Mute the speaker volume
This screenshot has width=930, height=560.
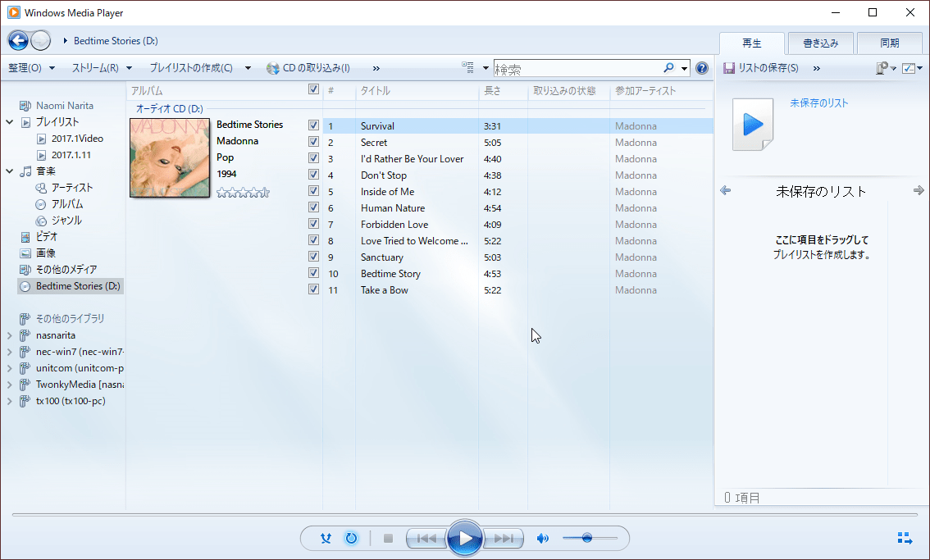[542, 538]
